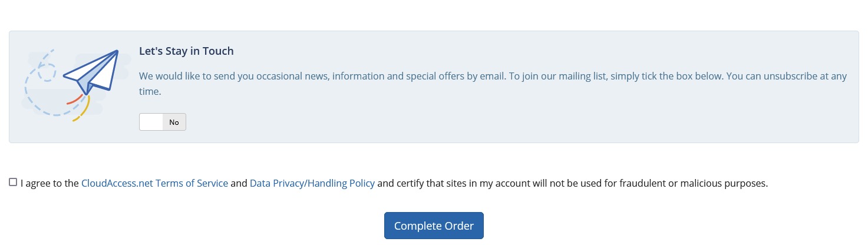Click the word "and" between the two policy links
Viewport: 868px width, 245px height.
[x=239, y=183]
